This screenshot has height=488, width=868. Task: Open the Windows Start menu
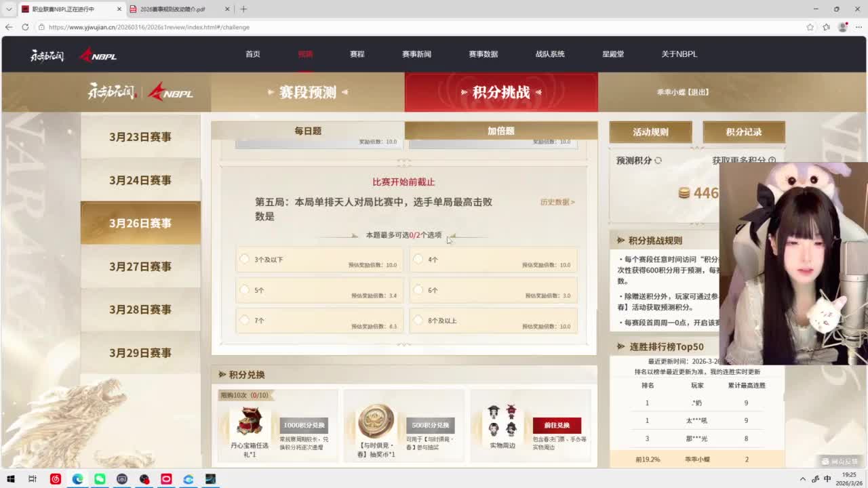coord(11,479)
